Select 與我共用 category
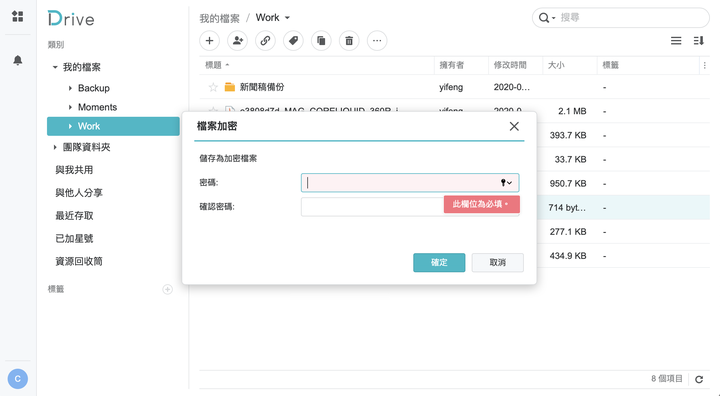Image resolution: width=720 pixels, height=396 pixels. 74,170
